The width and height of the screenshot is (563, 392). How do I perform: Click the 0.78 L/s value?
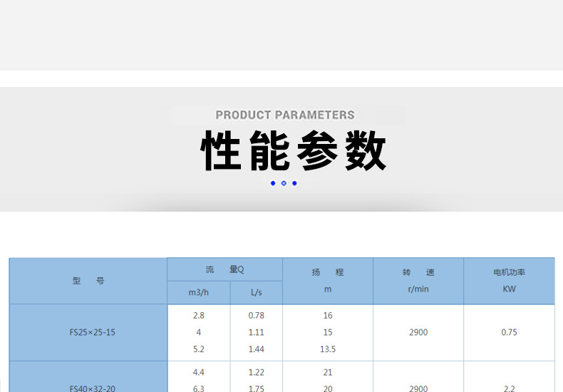[257, 316]
